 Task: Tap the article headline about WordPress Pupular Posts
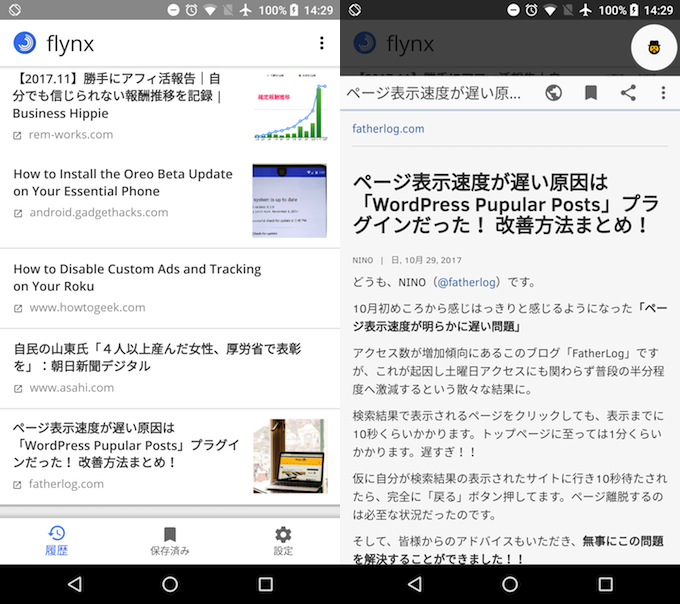[x=505, y=204]
